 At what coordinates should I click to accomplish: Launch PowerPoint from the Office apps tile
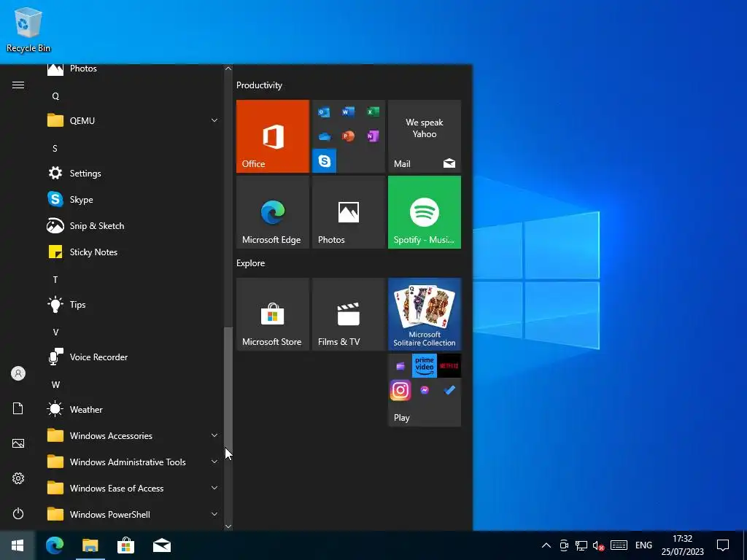pyautogui.click(x=348, y=136)
